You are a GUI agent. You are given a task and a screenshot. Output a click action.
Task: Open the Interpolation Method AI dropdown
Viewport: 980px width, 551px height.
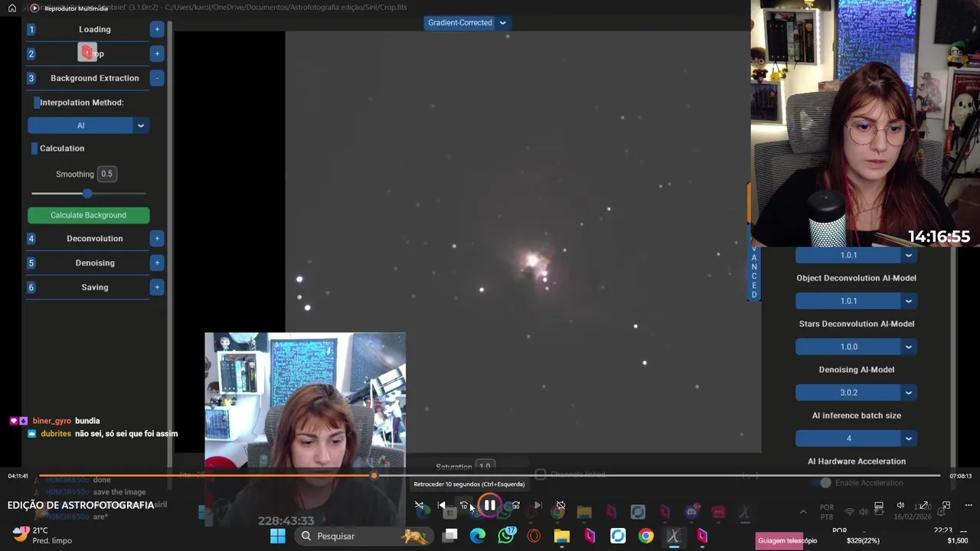tap(88, 126)
